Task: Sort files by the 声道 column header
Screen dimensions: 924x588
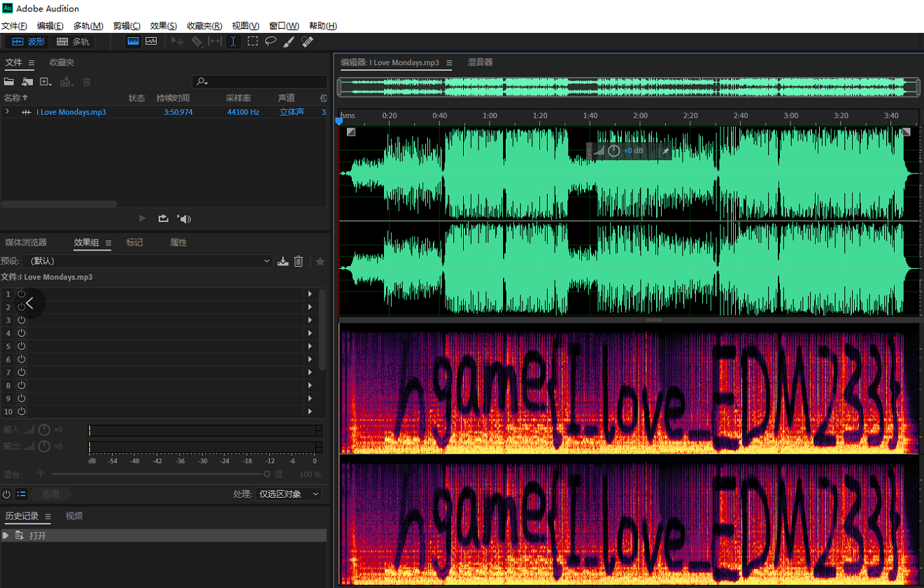Action: coord(286,98)
